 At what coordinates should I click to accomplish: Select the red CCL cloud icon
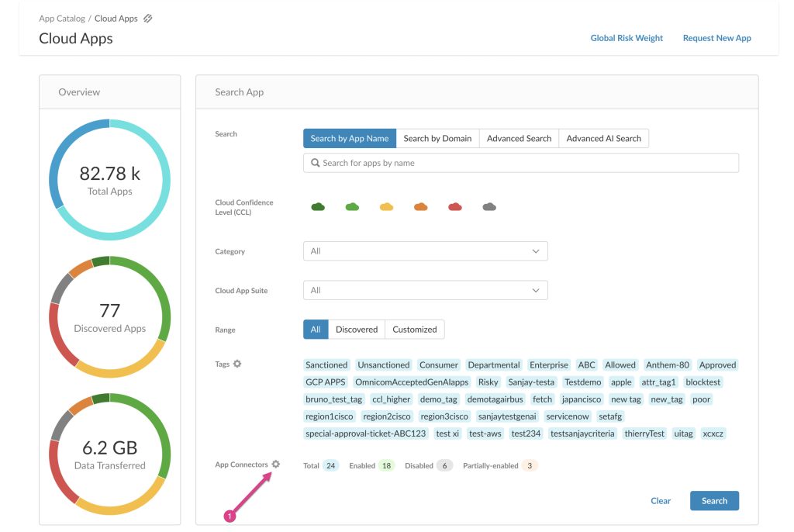pos(454,207)
